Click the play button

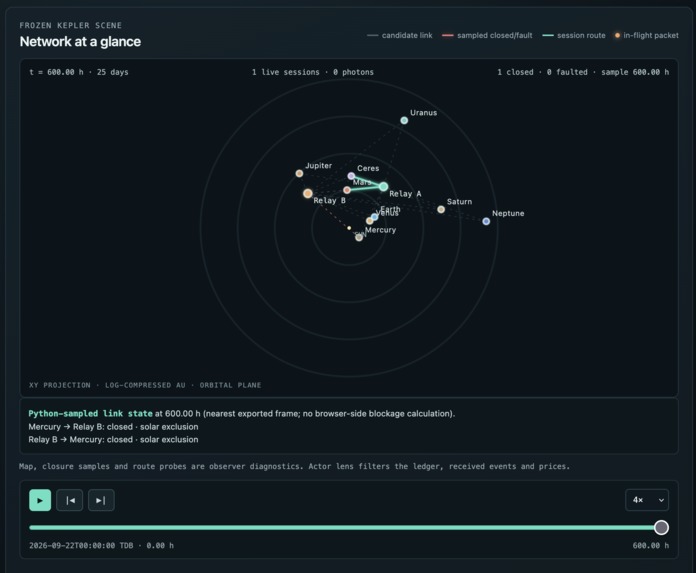tap(40, 500)
